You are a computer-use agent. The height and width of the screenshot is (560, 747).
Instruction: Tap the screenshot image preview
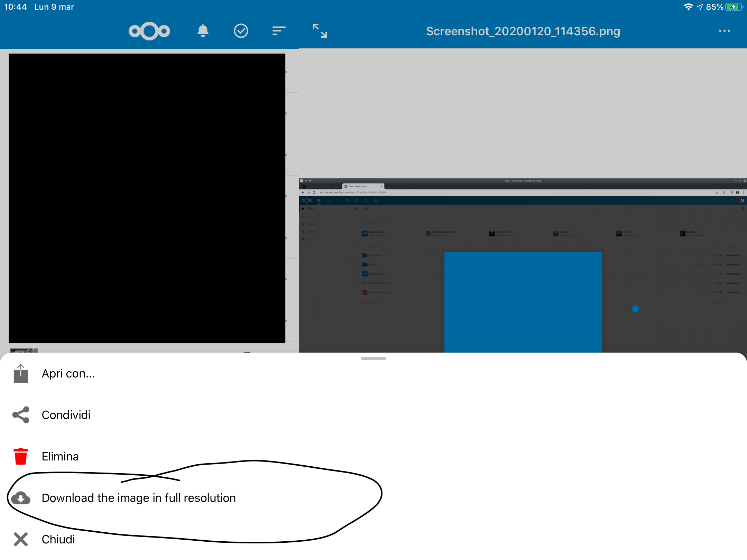tap(523, 265)
